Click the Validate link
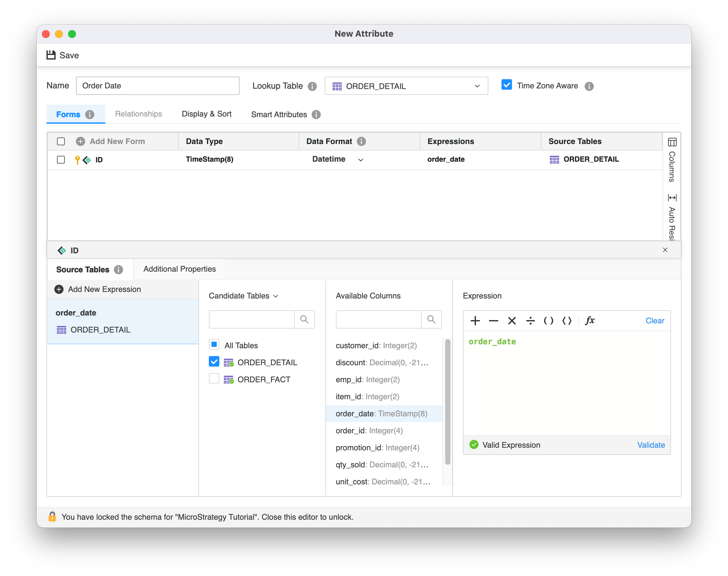728x576 pixels. click(651, 445)
